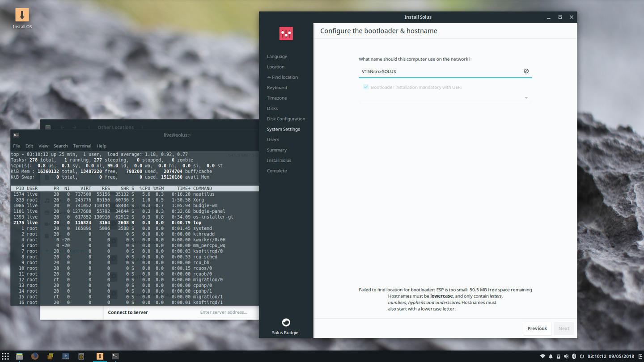Toggle the Raven sidebar icon at panel end

639,356
